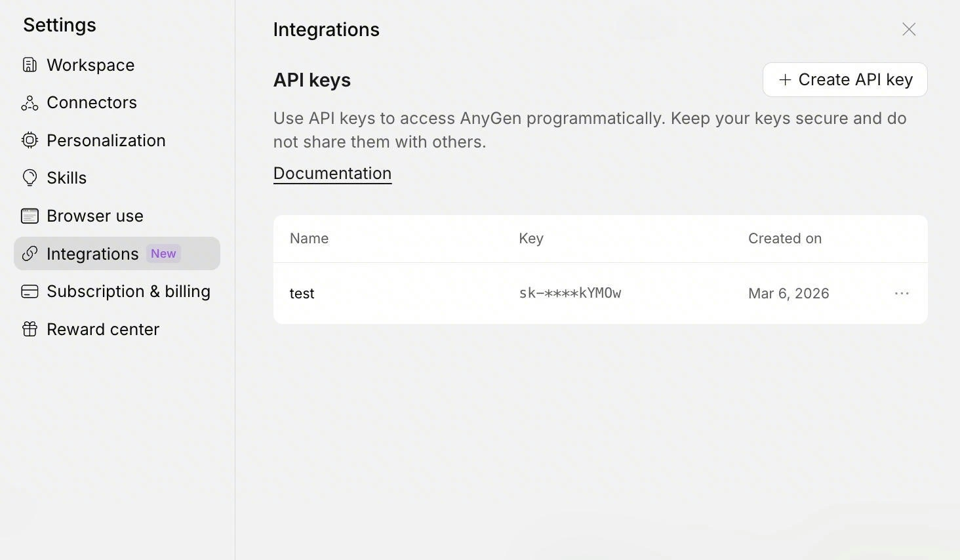This screenshot has height=560, width=960.
Task: Open more options for test key
Action: pos(902,293)
